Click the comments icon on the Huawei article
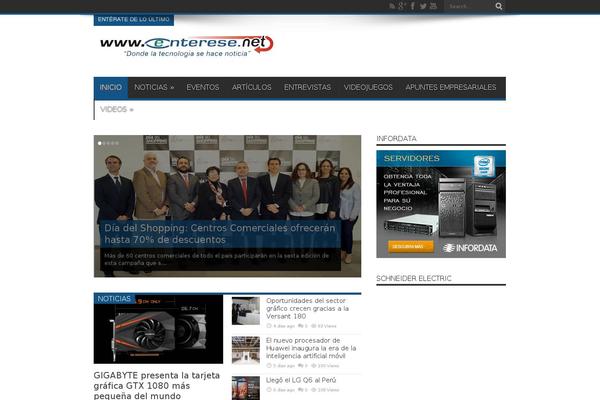The height and width of the screenshot is (400, 600). (301, 366)
